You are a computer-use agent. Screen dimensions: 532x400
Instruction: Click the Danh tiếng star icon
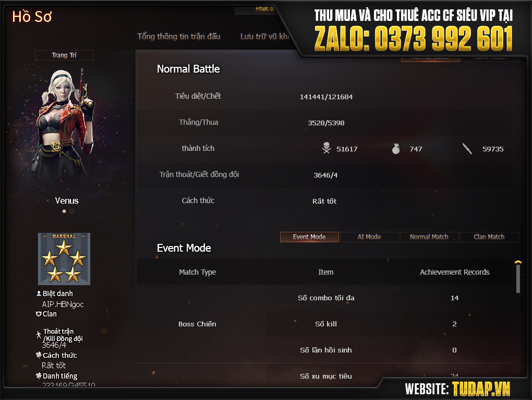point(39,375)
